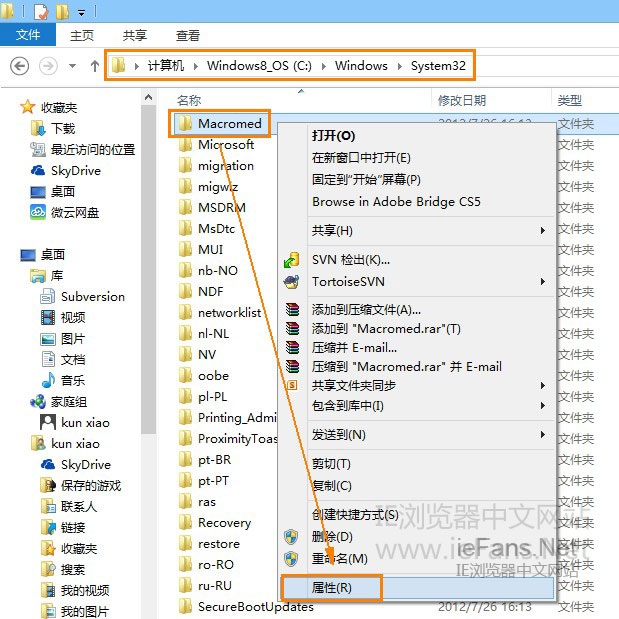Screen dimensions: 619x619
Task: Select the networklist folder
Action: [229, 313]
